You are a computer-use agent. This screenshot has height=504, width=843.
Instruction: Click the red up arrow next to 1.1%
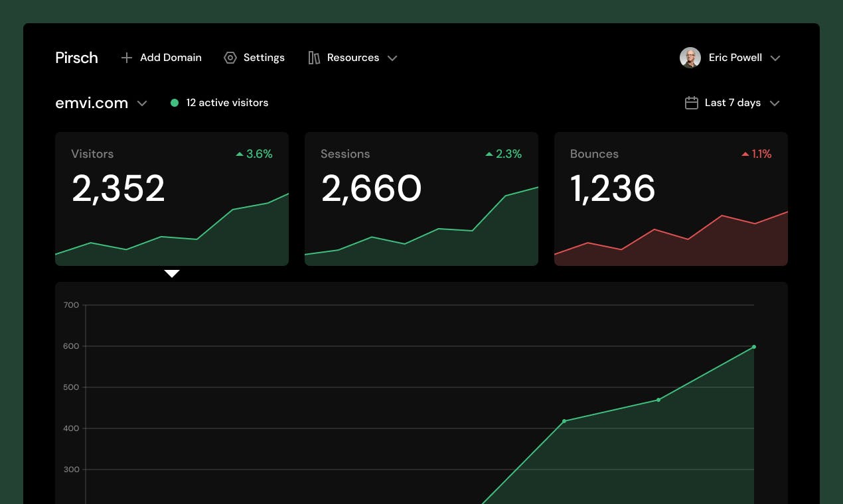coord(745,154)
